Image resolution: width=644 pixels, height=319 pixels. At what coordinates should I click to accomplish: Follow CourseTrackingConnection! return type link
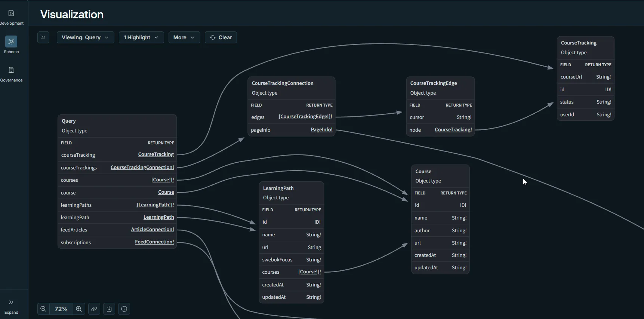point(142,168)
